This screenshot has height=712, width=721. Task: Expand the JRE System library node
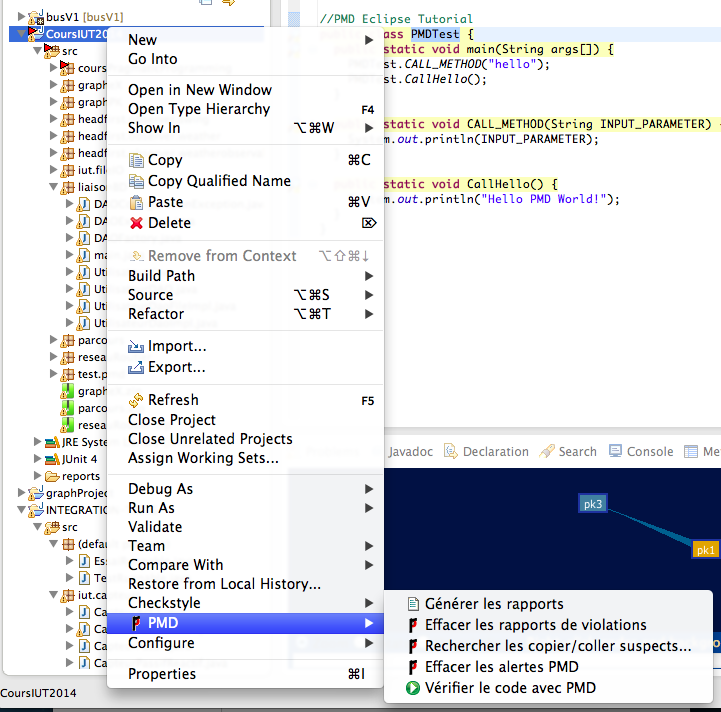click(38, 442)
